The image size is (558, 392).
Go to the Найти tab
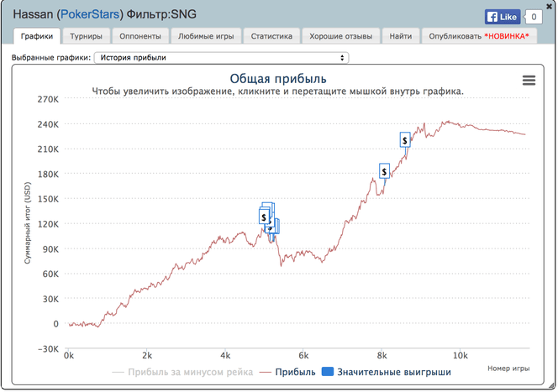(400, 36)
